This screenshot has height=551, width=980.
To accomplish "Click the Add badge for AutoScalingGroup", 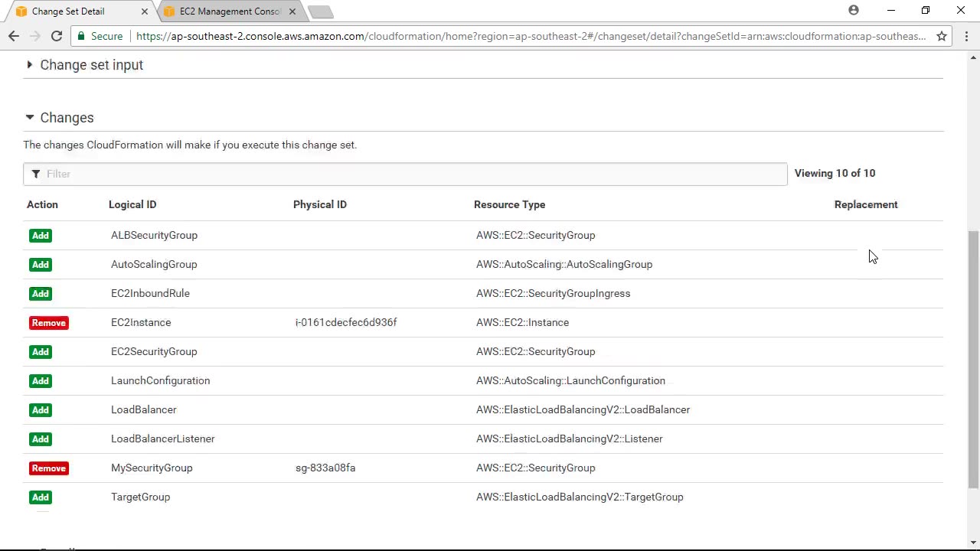I will (41, 265).
